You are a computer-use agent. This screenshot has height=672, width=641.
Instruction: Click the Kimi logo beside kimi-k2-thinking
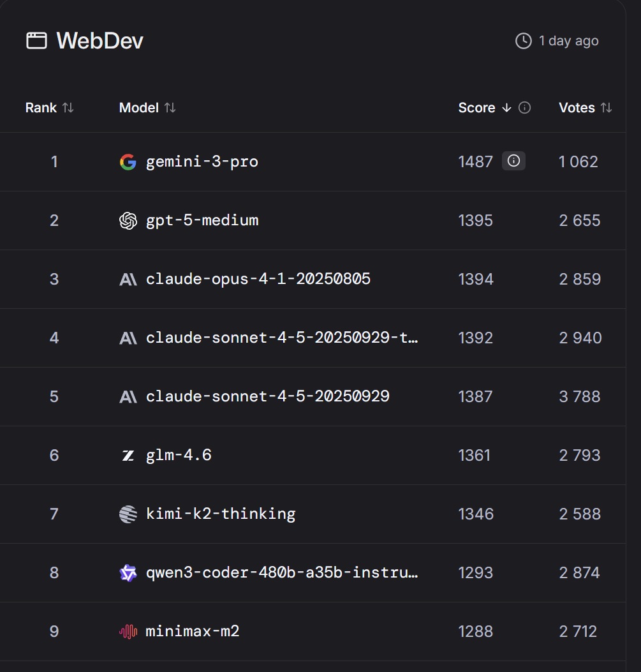(x=128, y=514)
